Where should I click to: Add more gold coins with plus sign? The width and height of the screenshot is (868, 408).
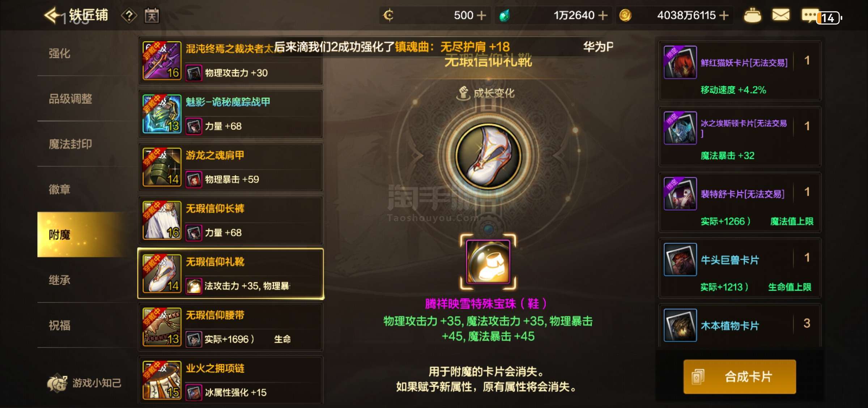[x=724, y=15]
